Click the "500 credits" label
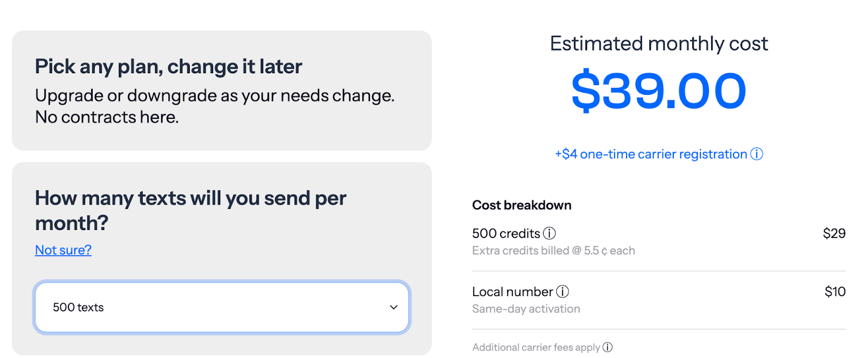The height and width of the screenshot is (358, 868). pyautogui.click(x=506, y=233)
